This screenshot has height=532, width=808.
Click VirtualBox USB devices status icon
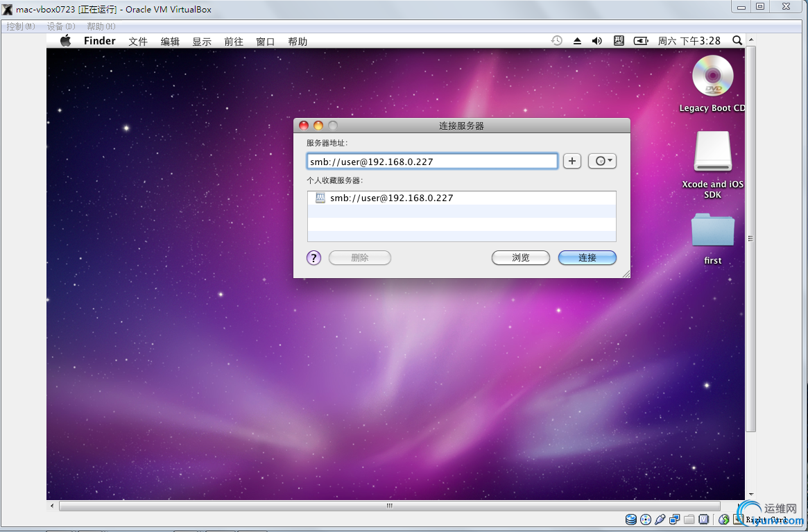pyautogui.click(x=660, y=520)
